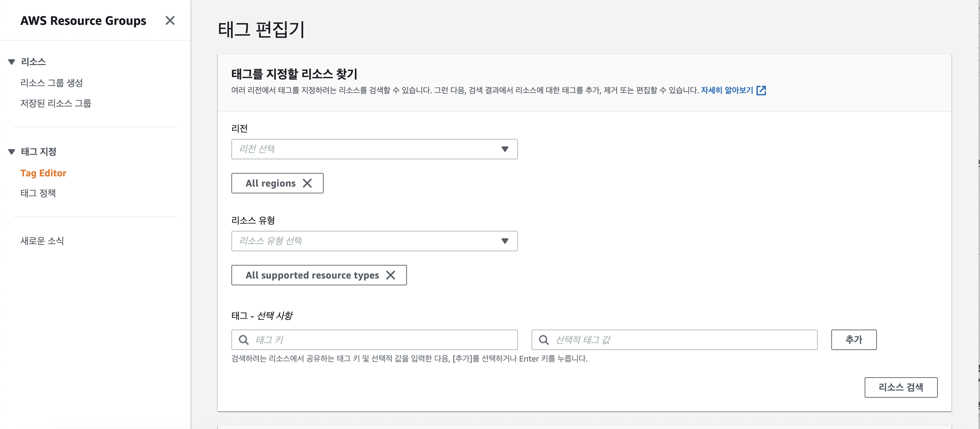Click the external link icon beside 자세히 알아보기

(x=761, y=90)
